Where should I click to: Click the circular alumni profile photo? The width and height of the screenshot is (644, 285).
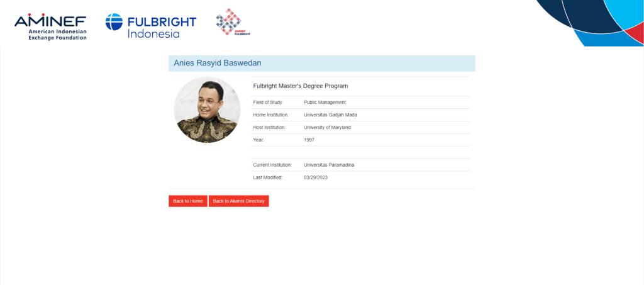coord(207,109)
